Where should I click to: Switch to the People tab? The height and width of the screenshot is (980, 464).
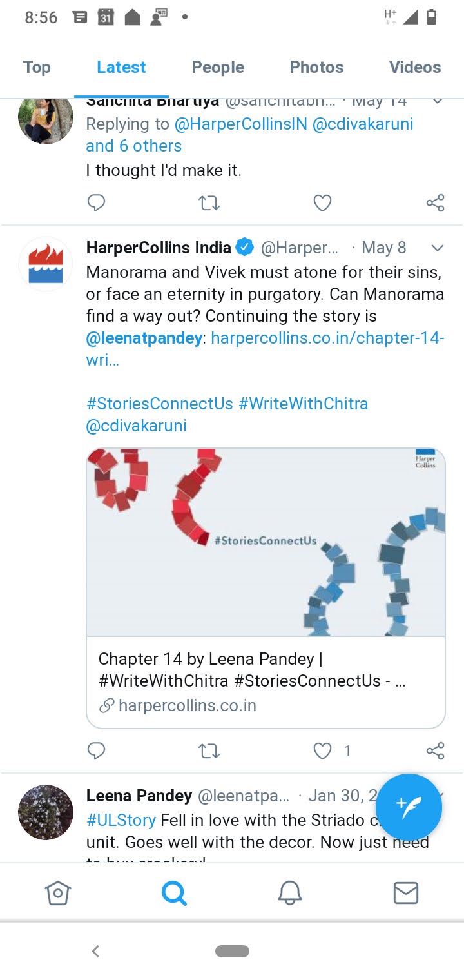pyautogui.click(x=218, y=67)
